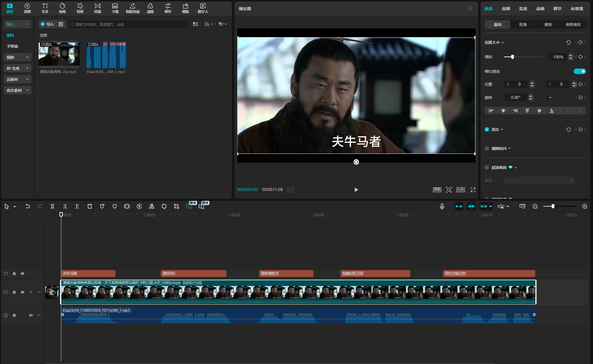Expand the AI 生成 sidebar section
Screen dimensions: 593x364
click(x=17, y=68)
